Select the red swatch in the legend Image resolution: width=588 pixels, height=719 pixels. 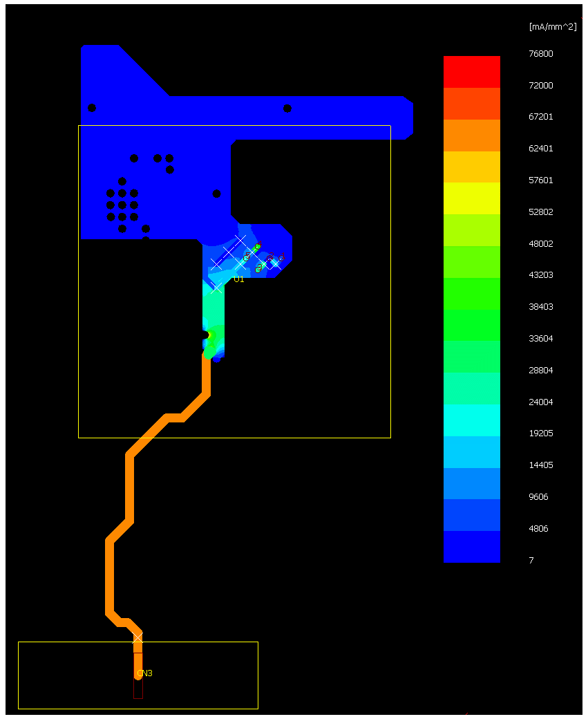(x=471, y=71)
